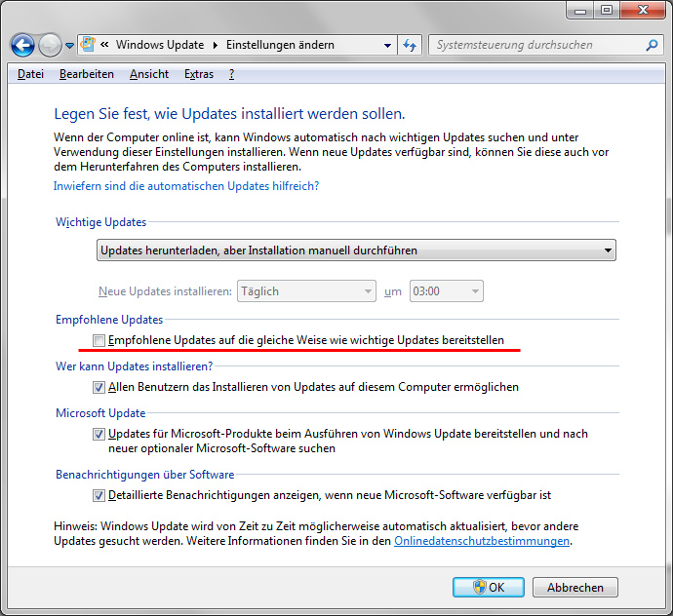673x616 pixels.
Task: Click Einstellungen ändern breadcrumb
Action: pyautogui.click(x=280, y=45)
